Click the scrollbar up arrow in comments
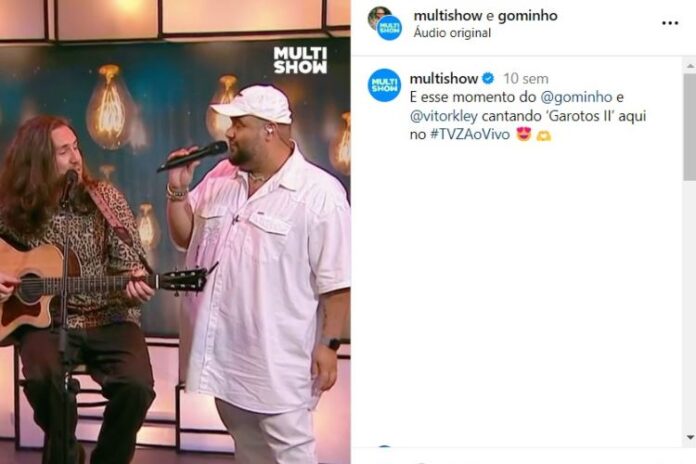Viewport: 696px width, 464px height. [690, 66]
